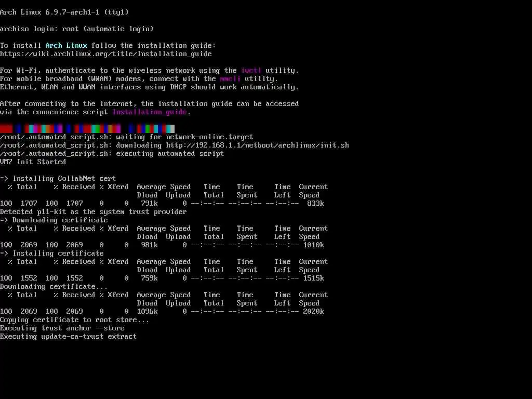532x399 pixels.
Task: Click '=> Installing CollabNet cert' line
Action: point(58,179)
